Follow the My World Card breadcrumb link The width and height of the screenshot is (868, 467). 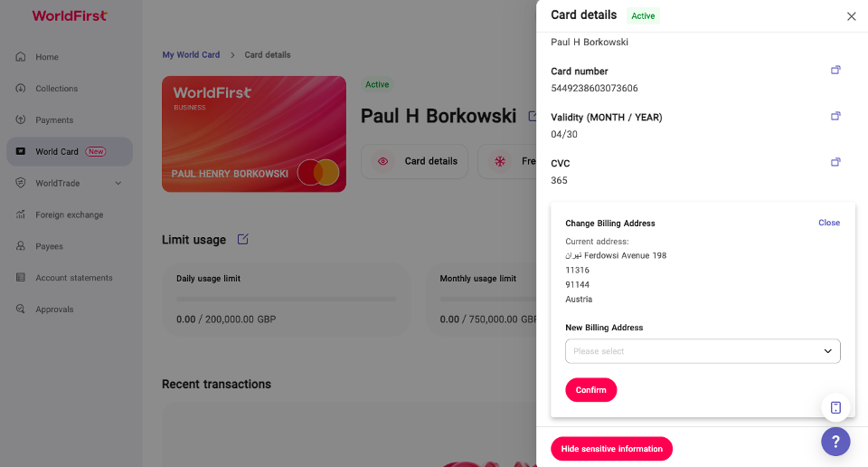191,55
